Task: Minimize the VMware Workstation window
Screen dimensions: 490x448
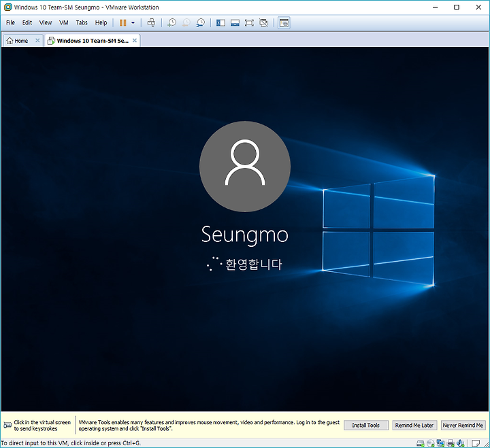Action: coord(435,7)
